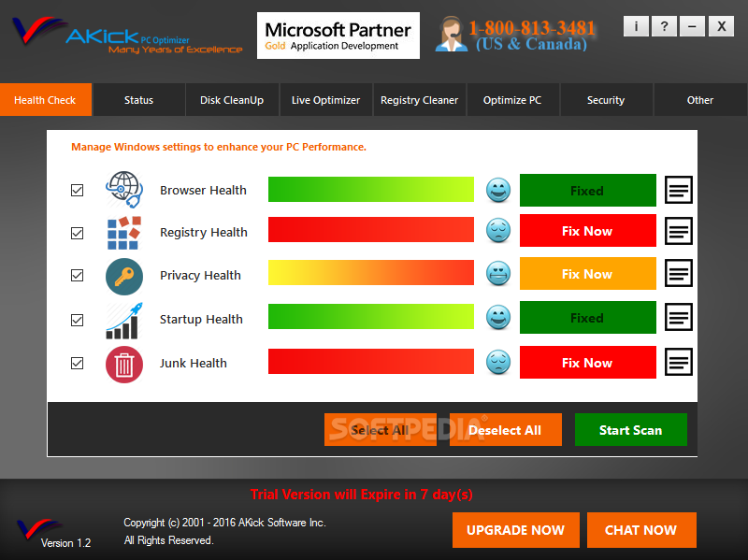Close the AKick window with X
The image size is (748, 560).
coord(721,26)
